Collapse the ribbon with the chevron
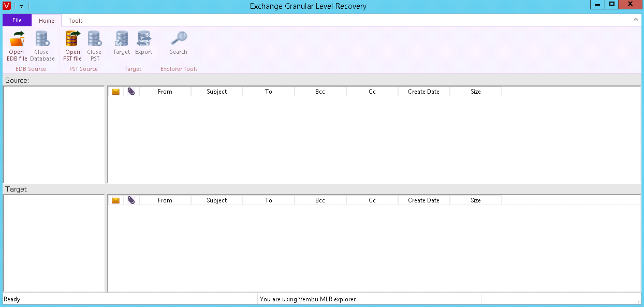The image size is (644, 307). click(x=636, y=19)
